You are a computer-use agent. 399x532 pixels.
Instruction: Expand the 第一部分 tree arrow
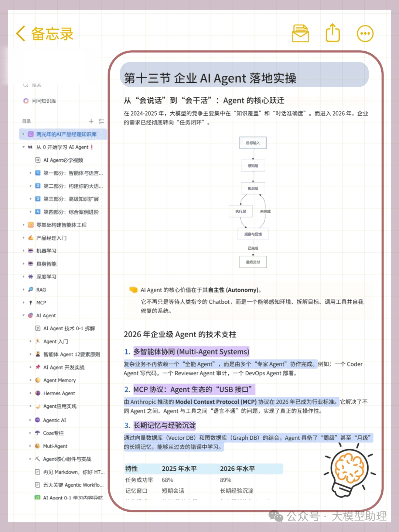(31, 173)
